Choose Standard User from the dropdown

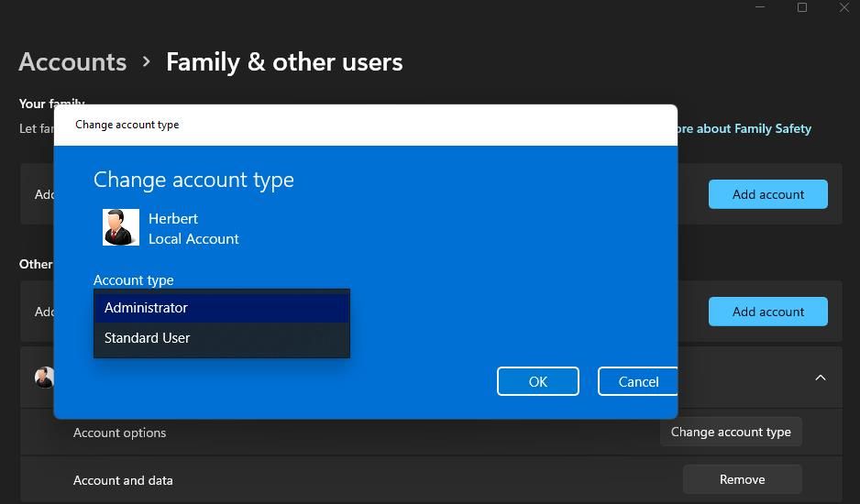click(x=221, y=338)
